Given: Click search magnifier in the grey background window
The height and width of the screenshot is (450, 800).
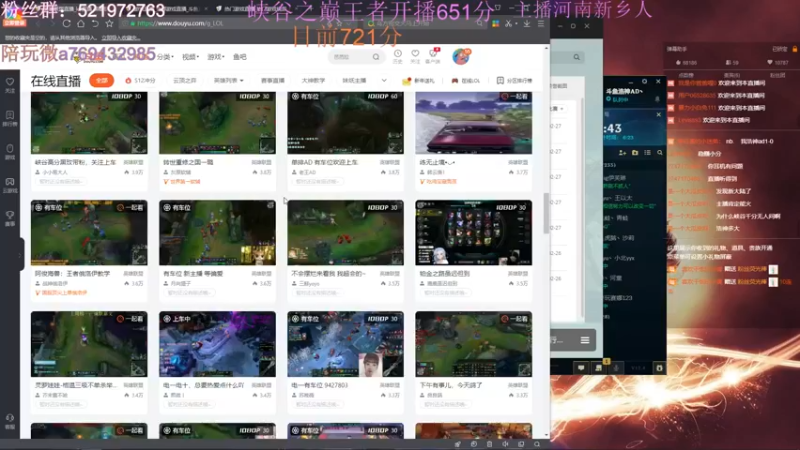Looking at the screenshot, I should pyautogui.click(x=577, y=57).
